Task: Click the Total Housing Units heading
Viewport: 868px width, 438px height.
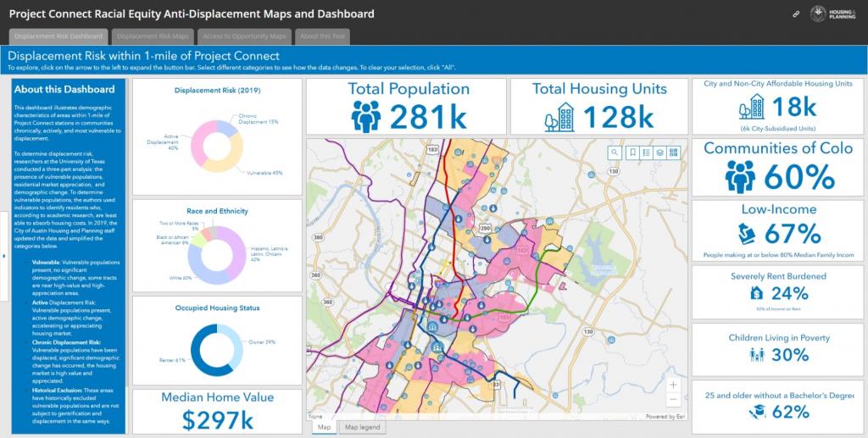Action: click(x=599, y=89)
